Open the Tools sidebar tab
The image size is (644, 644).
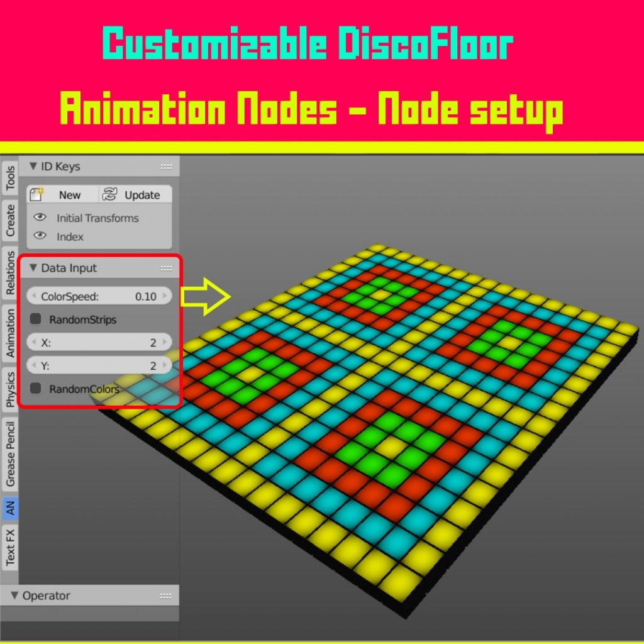[9, 179]
